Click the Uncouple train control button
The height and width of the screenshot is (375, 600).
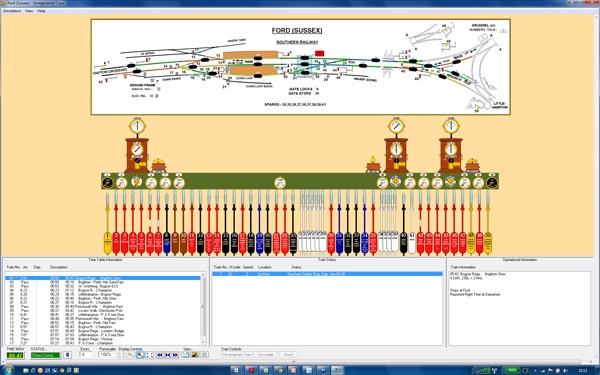coord(265,355)
